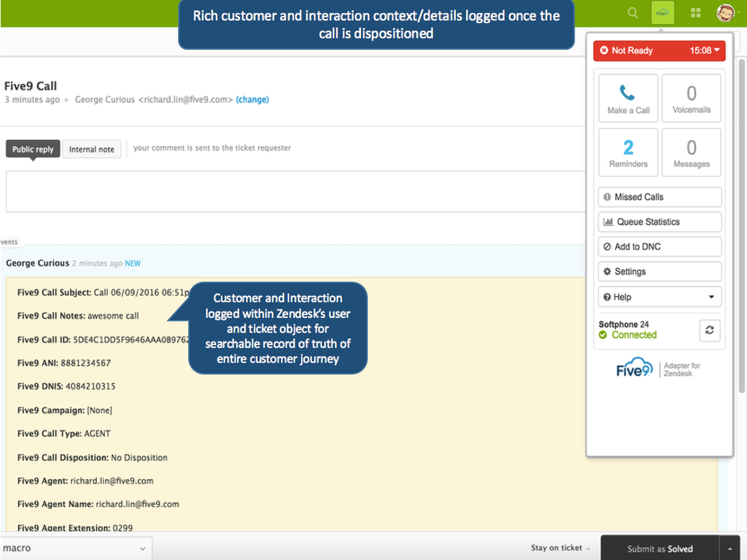Refresh the softphone connection
Viewport: 747px width, 560px height.
point(709,330)
